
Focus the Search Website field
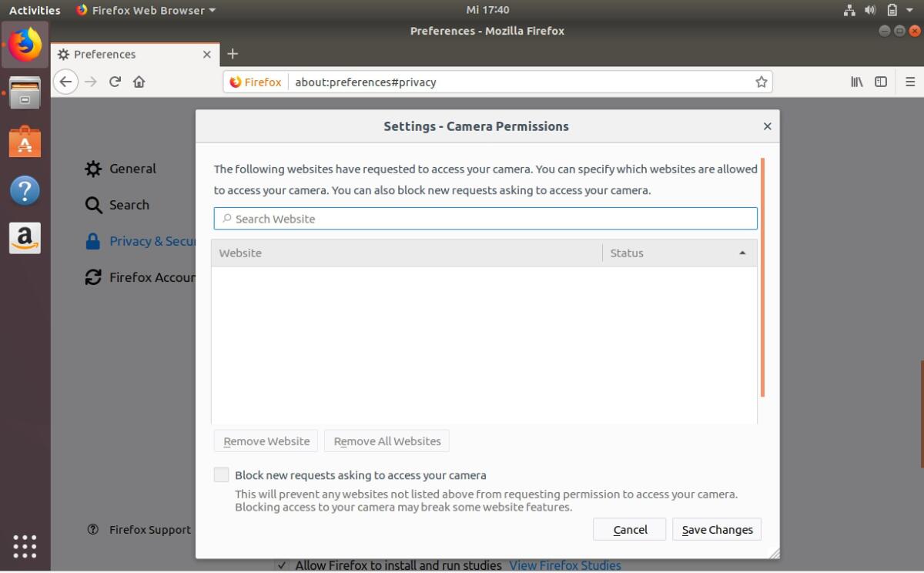[x=485, y=219]
